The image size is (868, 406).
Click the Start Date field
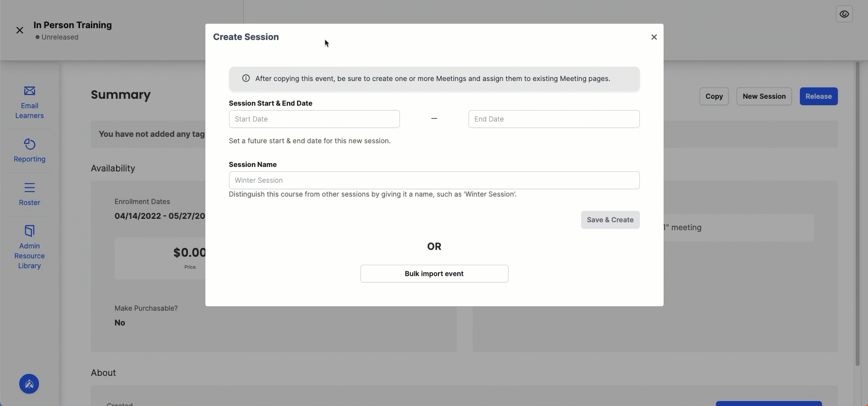coord(315,119)
